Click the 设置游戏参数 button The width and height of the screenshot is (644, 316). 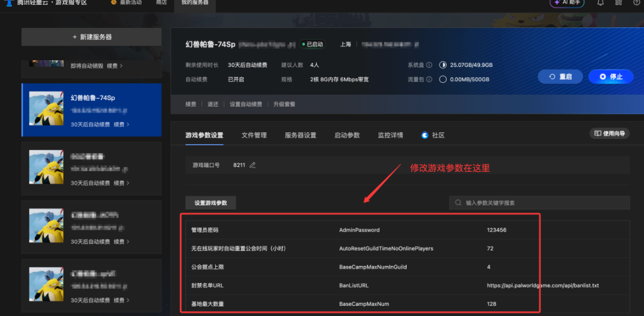210,203
